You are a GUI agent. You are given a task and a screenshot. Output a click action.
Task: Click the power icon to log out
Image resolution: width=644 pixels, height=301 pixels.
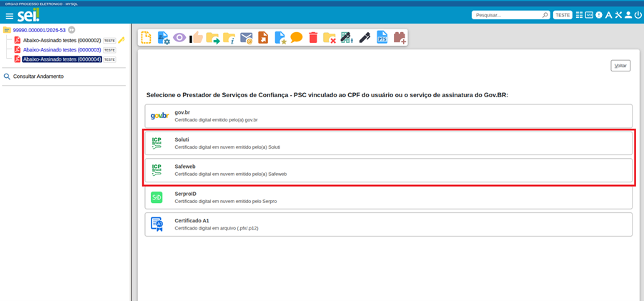coord(638,15)
